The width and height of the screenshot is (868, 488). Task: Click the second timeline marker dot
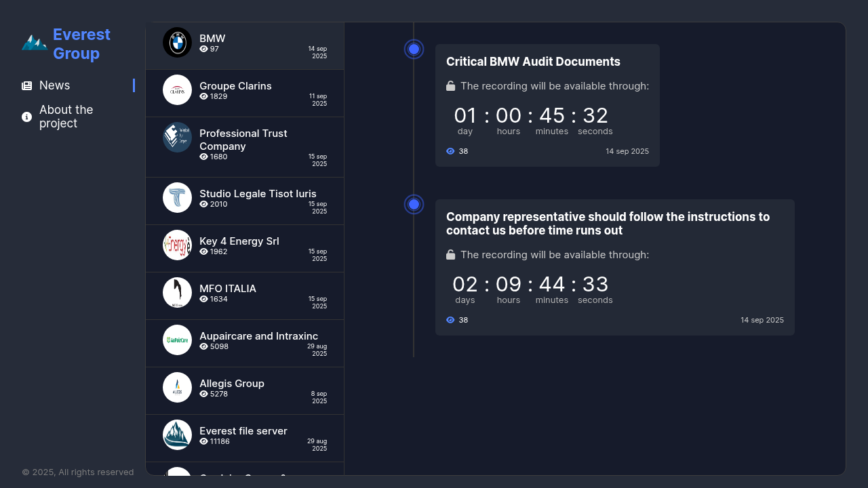point(414,204)
